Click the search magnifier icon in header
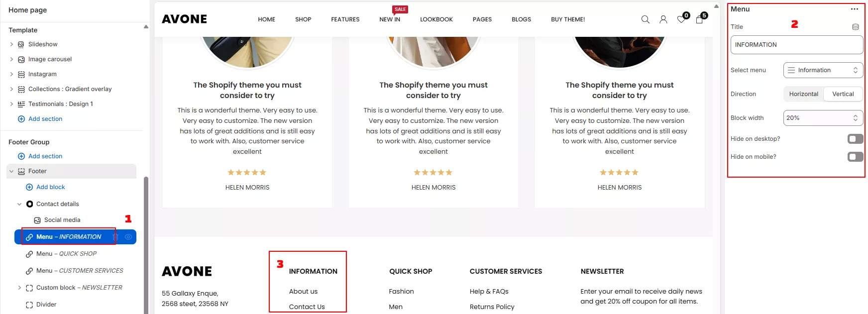 coord(645,19)
